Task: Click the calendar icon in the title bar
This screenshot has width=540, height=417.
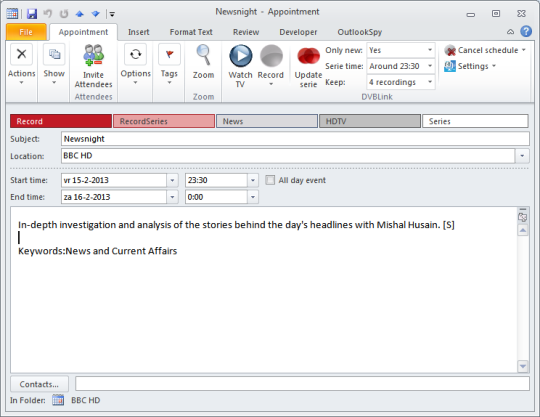Action: pyautogui.click(x=12, y=14)
